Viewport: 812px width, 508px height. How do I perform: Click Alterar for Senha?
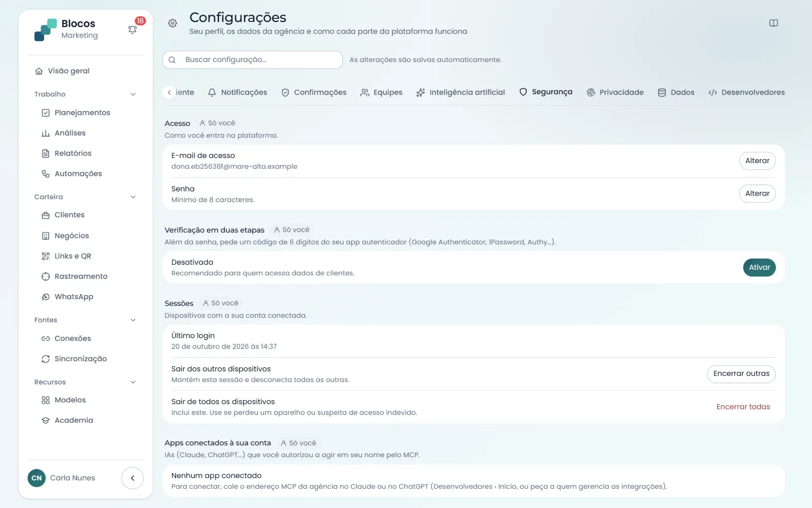[757, 194]
